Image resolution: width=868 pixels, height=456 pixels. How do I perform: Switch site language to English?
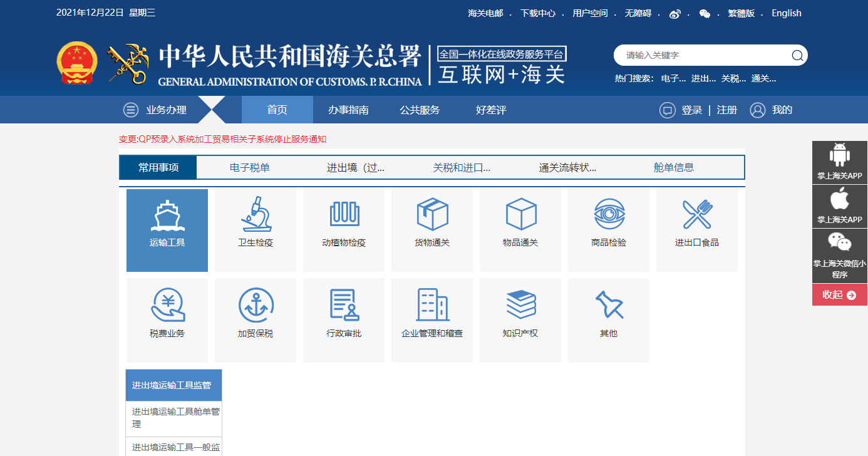pyautogui.click(x=786, y=13)
